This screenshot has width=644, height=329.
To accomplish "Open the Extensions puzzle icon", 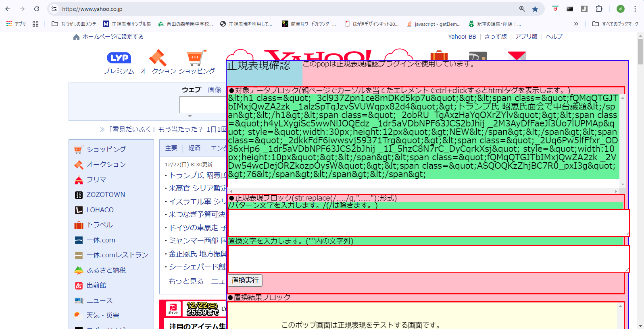I will (x=599, y=9).
